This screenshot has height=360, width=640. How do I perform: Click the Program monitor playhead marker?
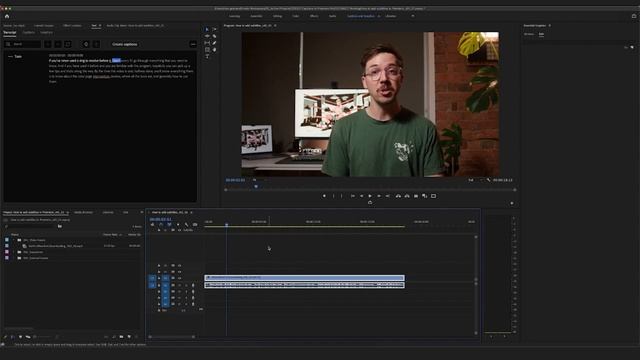pyautogui.click(x=256, y=187)
